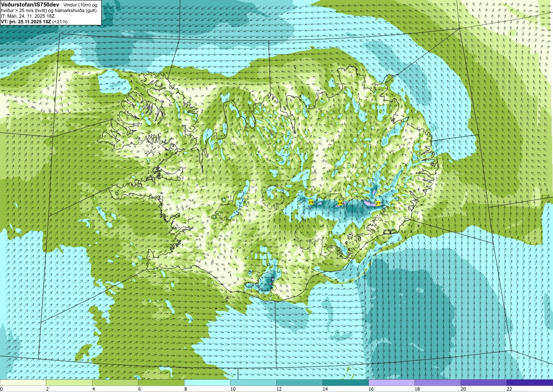Viewport: 553px width, 392px height.
Task: Click the scale label 0
Action: coord(1,389)
